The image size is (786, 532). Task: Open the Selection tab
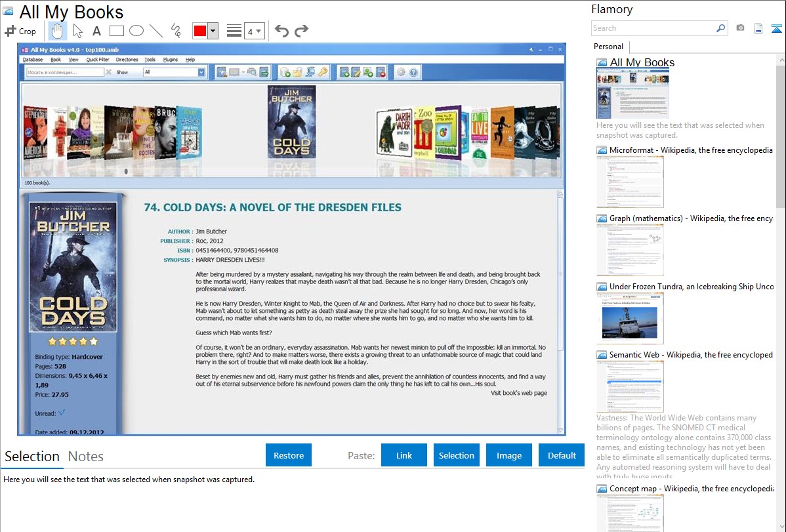tap(32, 457)
